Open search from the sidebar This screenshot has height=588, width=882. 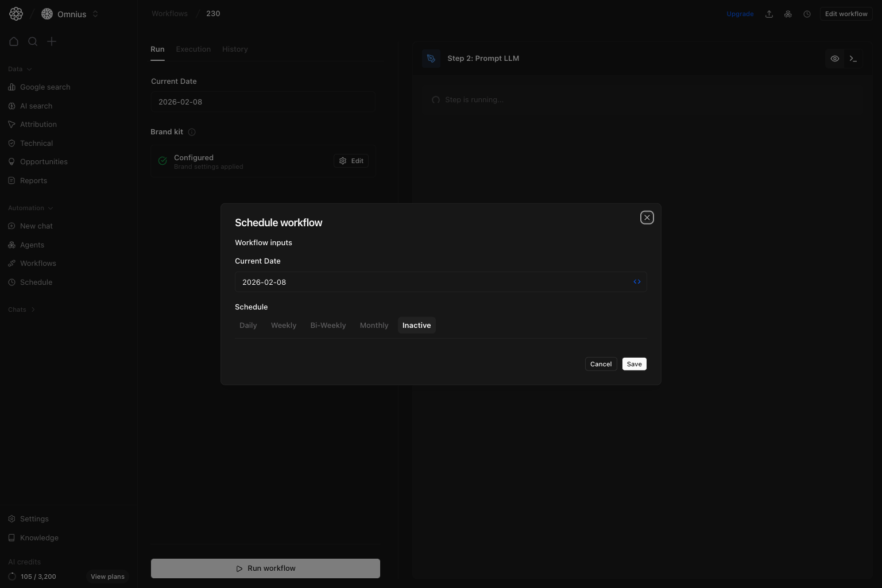pos(33,41)
